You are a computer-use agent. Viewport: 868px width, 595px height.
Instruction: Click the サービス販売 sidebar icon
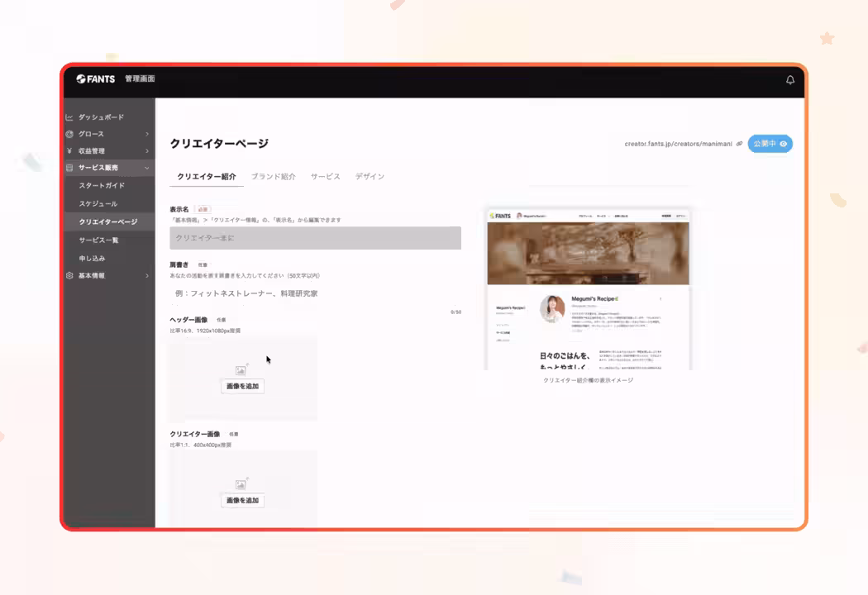[x=69, y=168]
